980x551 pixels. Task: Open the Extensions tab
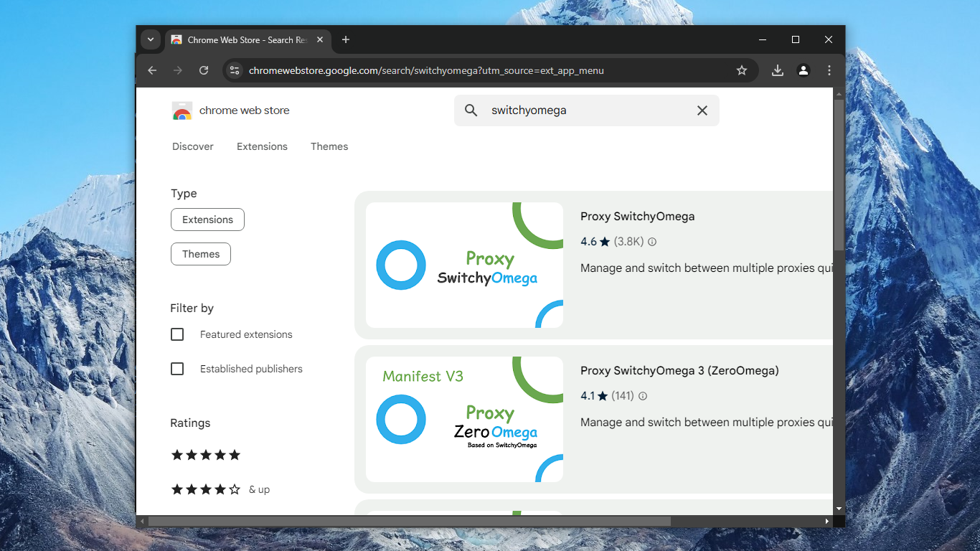point(262,146)
